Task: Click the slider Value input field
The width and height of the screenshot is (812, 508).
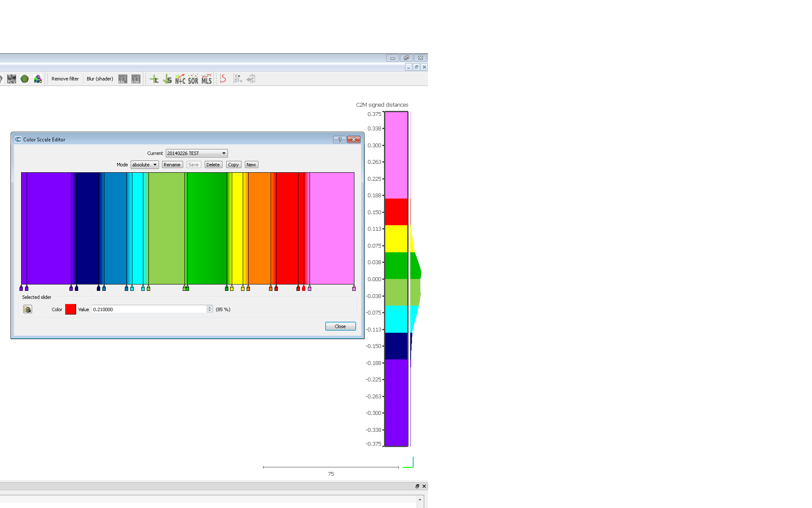Action: tap(149, 309)
